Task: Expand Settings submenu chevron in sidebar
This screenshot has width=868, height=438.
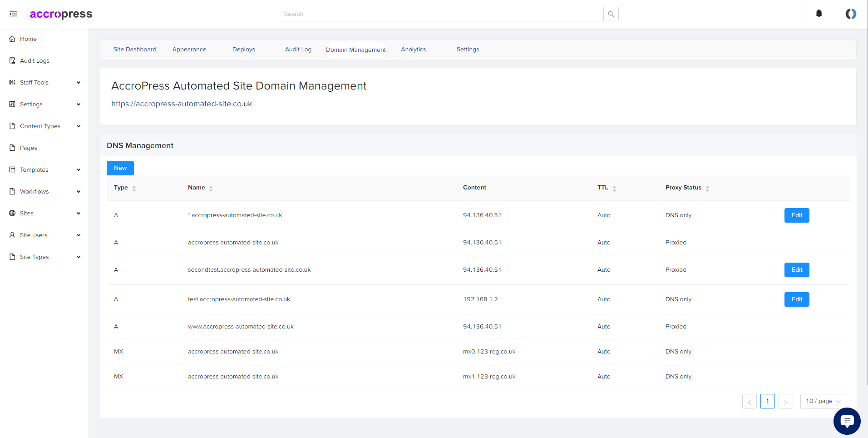Action: [79, 104]
